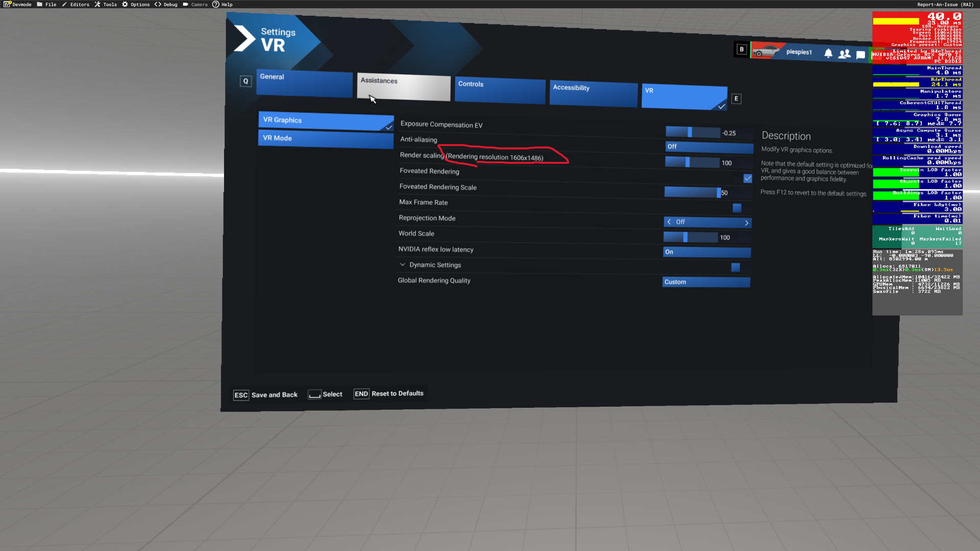Open the Tools menu
This screenshot has height=551, width=980.
tap(106, 4)
